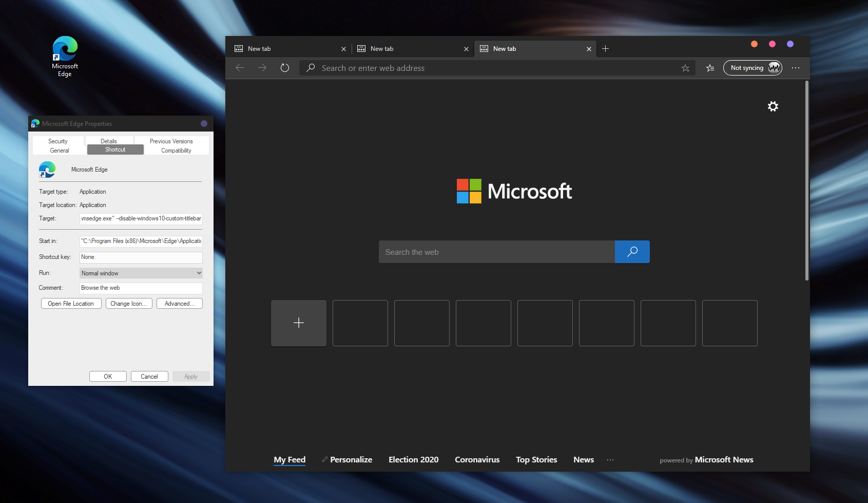Click the purple Edge window control dot
This screenshot has height=503, width=868.
(x=790, y=44)
